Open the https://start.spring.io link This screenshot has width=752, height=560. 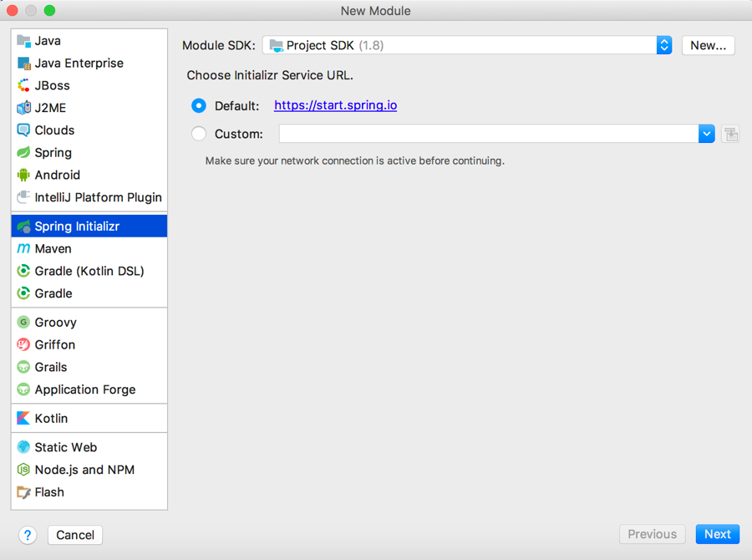(x=335, y=105)
